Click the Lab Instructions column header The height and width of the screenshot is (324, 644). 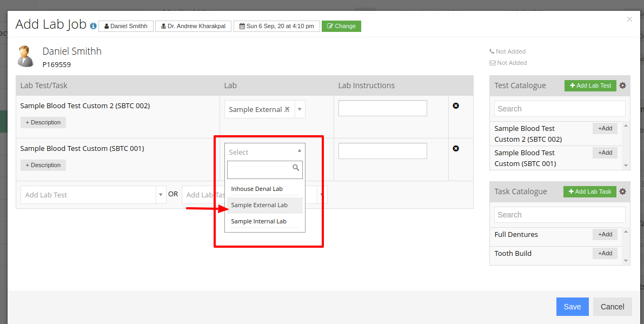click(x=367, y=85)
